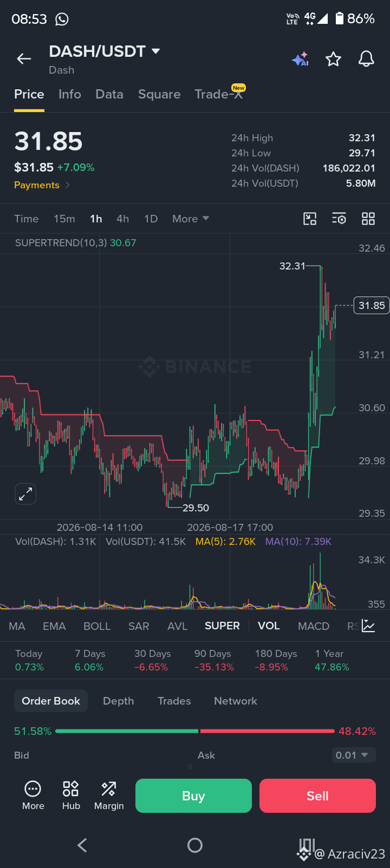This screenshot has height=868, width=390.
Task: Select the 15m chart interval
Action: tap(64, 219)
